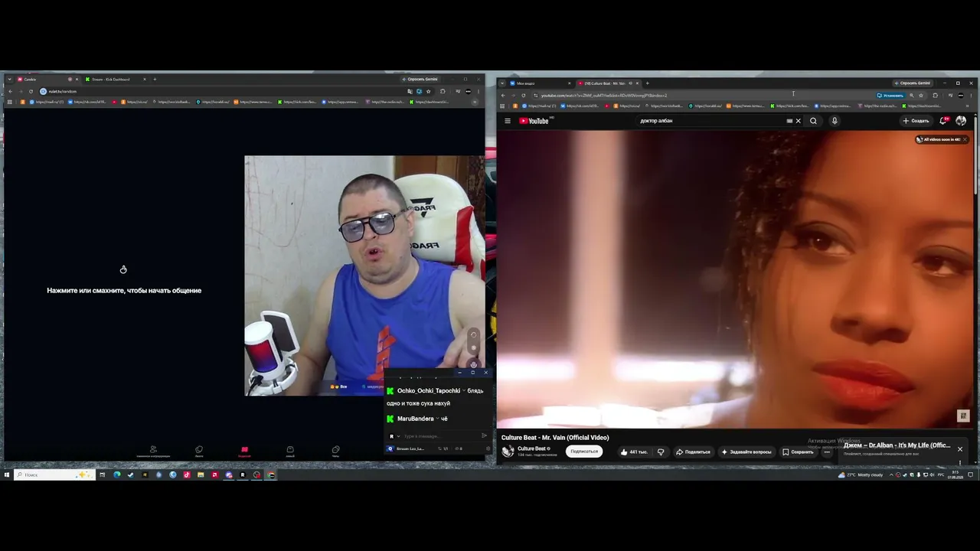Start YouTube voice search with the microphone

point(835,121)
